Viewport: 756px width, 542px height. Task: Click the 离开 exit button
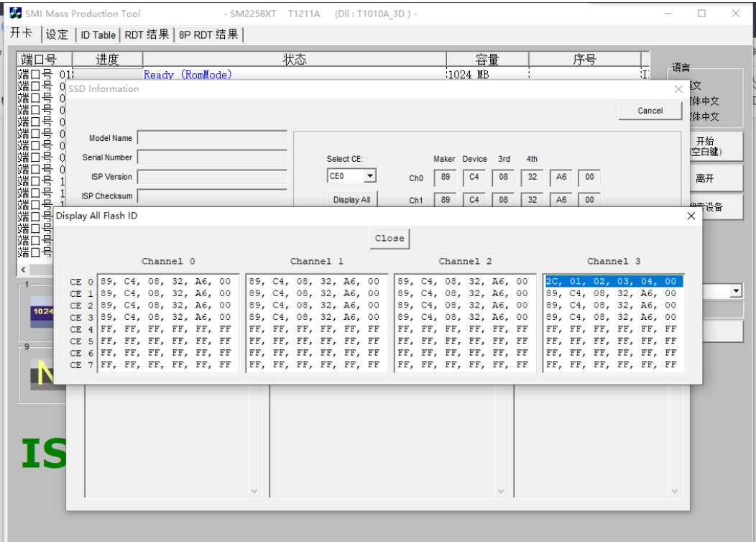tap(704, 178)
